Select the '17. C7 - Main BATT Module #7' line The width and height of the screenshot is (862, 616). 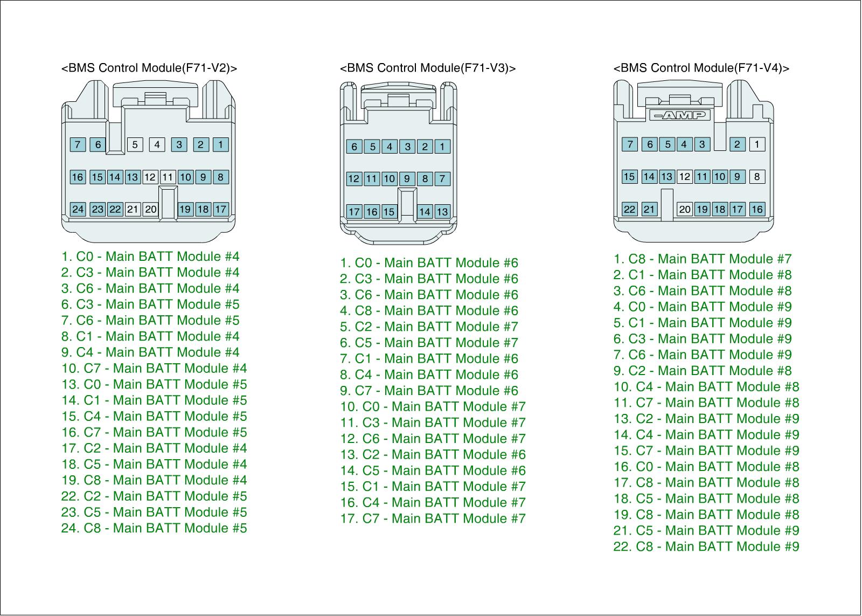(x=433, y=518)
